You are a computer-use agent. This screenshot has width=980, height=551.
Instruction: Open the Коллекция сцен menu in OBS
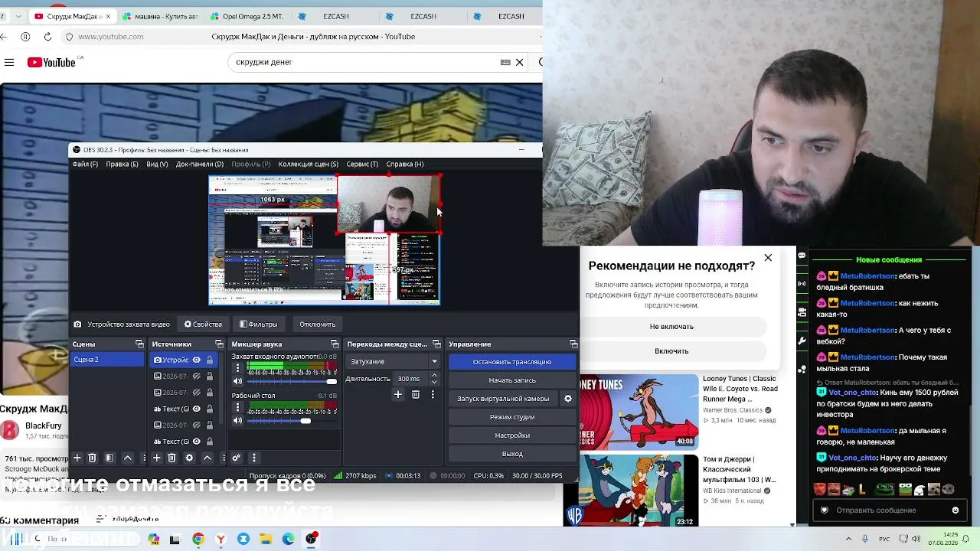pos(309,164)
